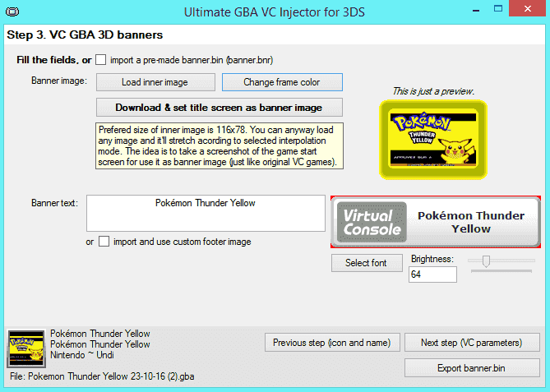Click Download & set title screen as banner image
Viewport: 550px width, 392px height.
pyautogui.click(x=220, y=108)
